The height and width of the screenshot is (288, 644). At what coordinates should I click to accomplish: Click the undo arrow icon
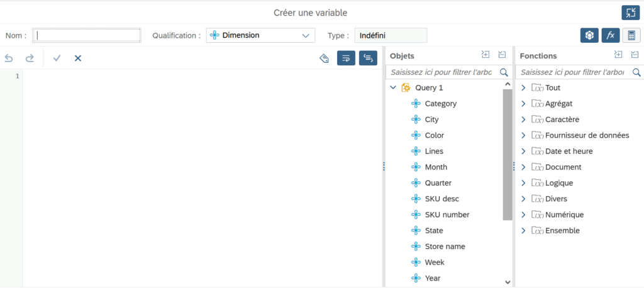[9, 58]
